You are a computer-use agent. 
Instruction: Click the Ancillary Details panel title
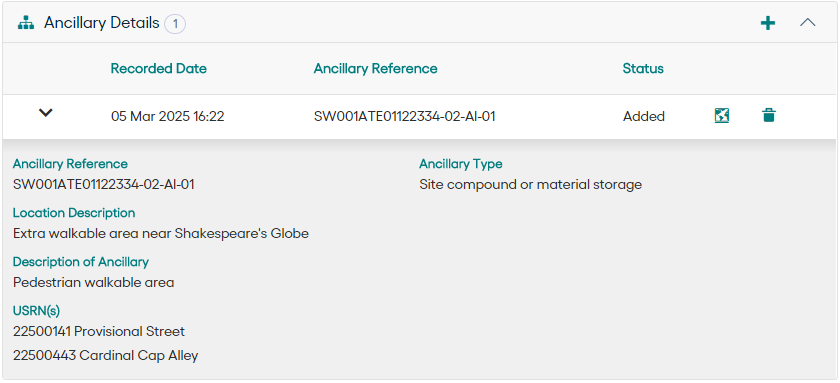point(102,23)
